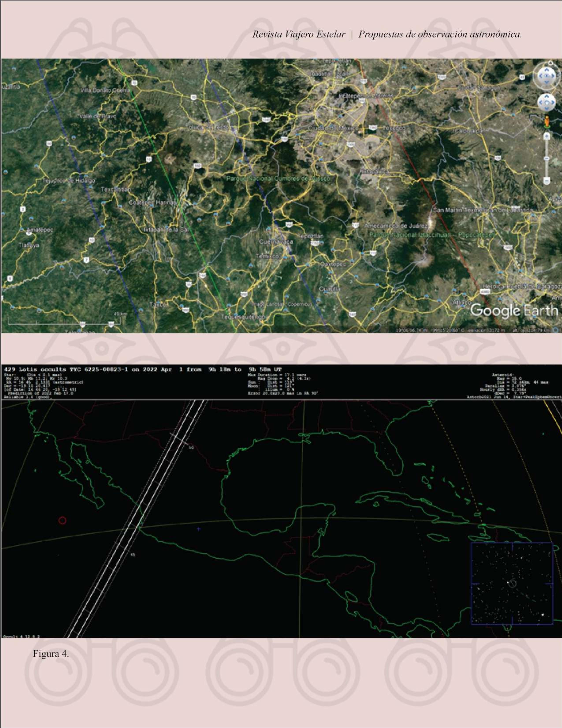Click the Figura 4 caption text

pyautogui.click(x=51, y=654)
